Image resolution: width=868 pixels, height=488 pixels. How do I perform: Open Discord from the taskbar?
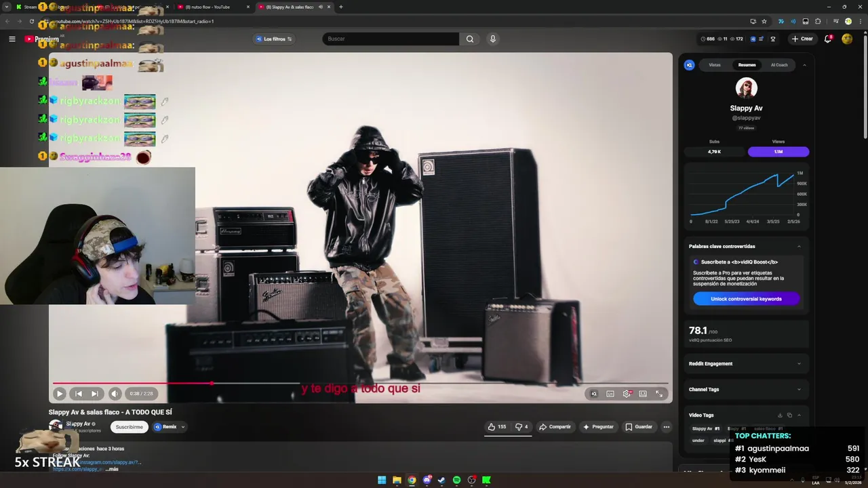[427, 480]
